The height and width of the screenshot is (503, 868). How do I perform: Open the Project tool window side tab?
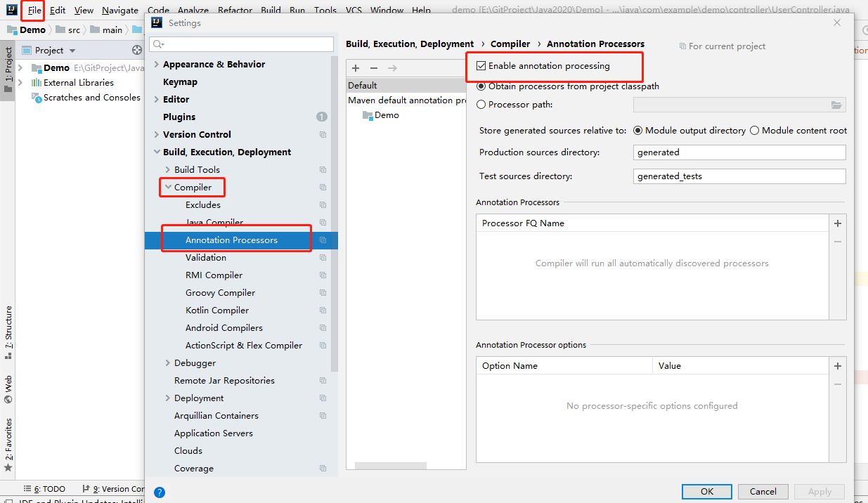tap(8, 70)
